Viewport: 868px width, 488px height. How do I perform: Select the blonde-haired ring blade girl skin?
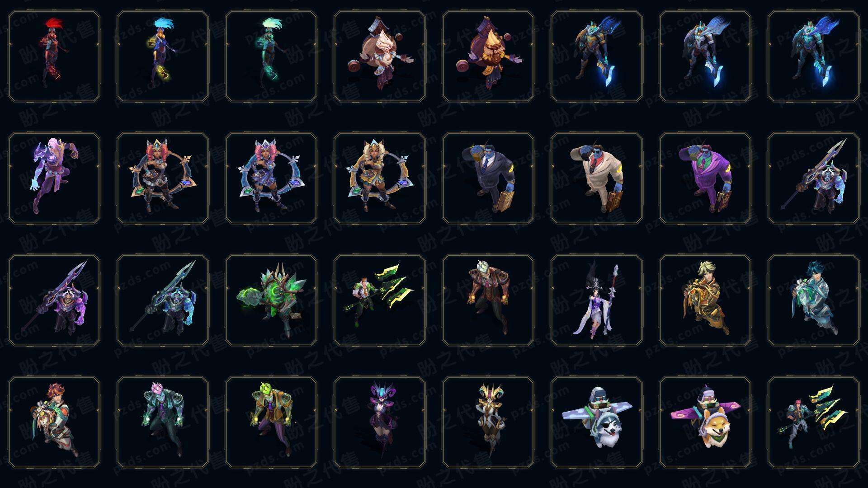pyautogui.click(x=380, y=178)
